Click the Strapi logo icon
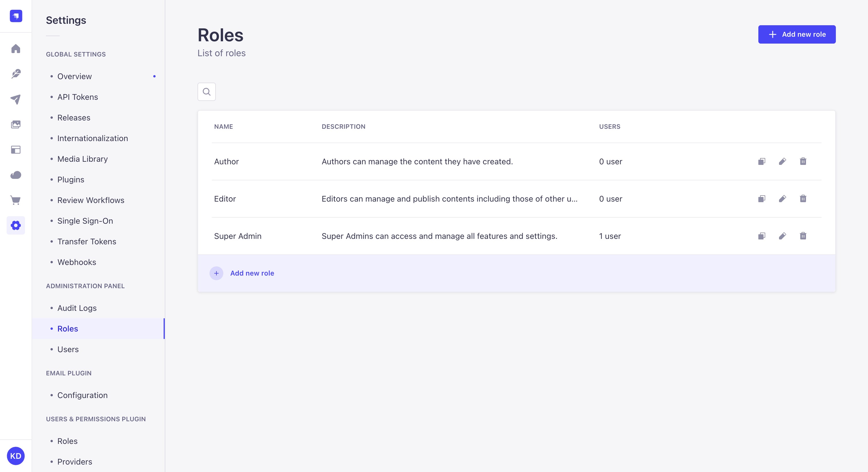The height and width of the screenshot is (472, 868). 16,16
